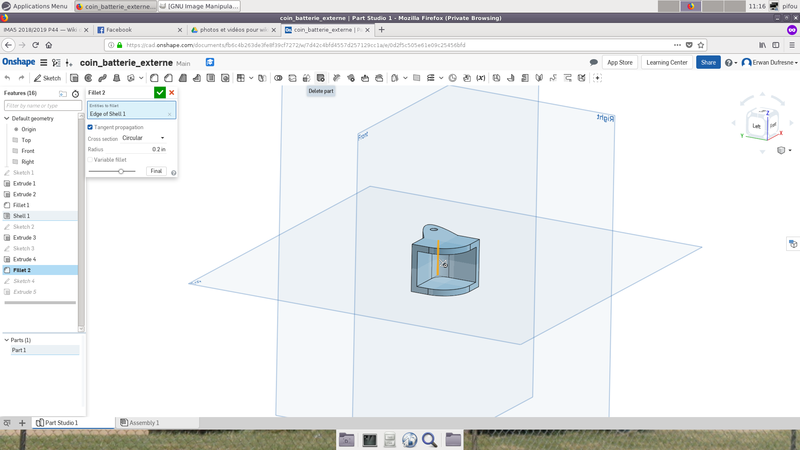
Task: Click the fillet preview slider handle
Action: pos(121,171)
